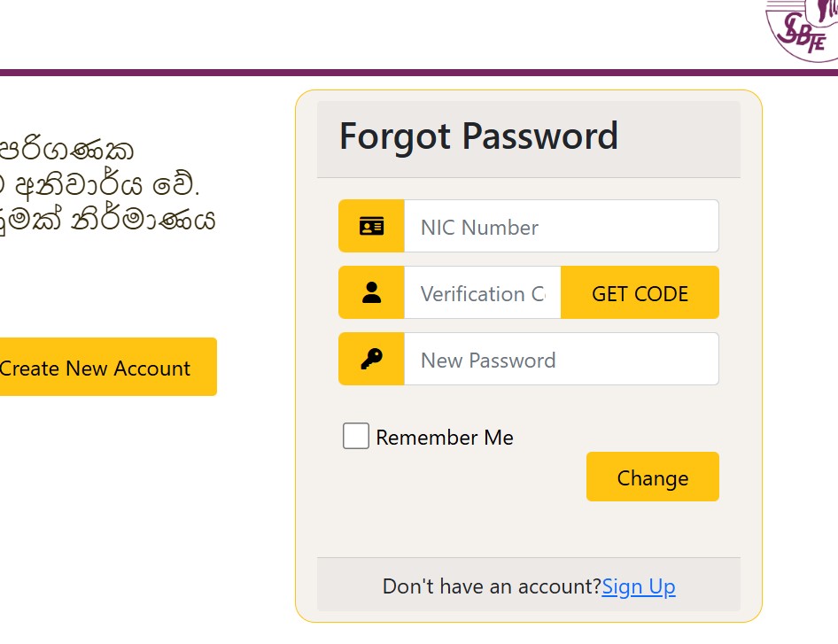Click the purple horizontal divider bar
838x644 pixels.
pyautogui.click(x=419, y=73)
